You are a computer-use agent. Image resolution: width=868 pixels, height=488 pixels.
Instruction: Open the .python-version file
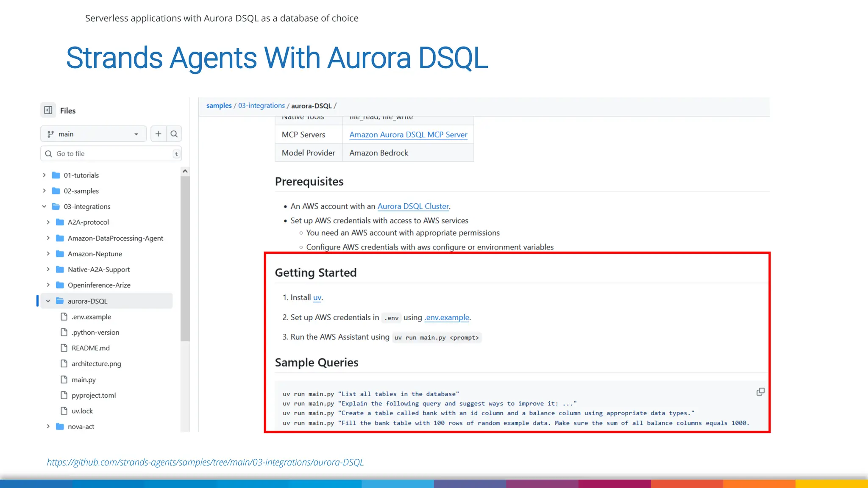coord(95,333)
